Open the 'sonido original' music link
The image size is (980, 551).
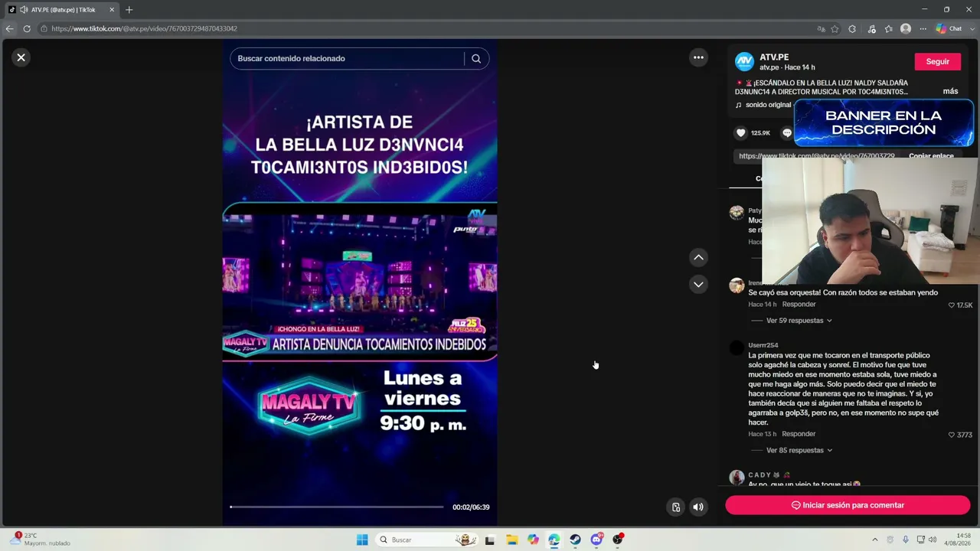click(763, 105)
